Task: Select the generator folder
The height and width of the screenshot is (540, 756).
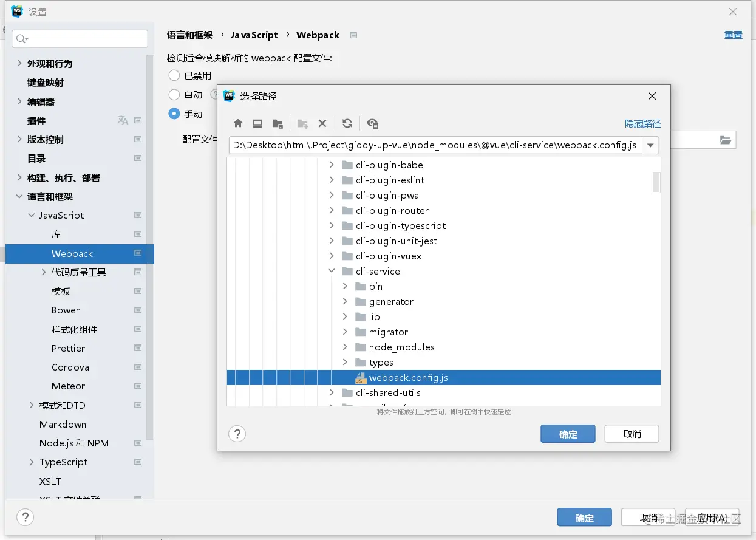Action: click(x=391, y=301)
